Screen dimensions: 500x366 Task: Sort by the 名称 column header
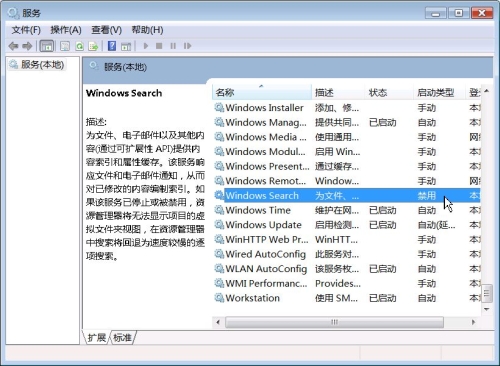(262, 92)
